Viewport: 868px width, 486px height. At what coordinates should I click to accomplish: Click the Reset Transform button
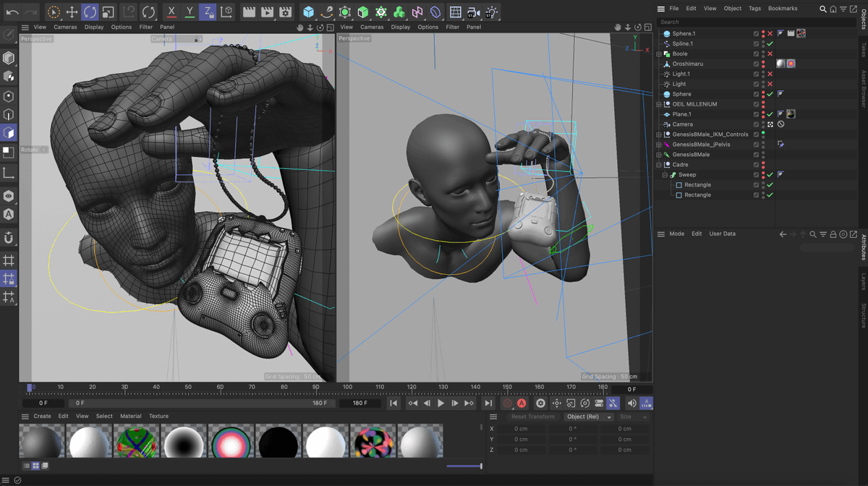click(x=532, y=417)
